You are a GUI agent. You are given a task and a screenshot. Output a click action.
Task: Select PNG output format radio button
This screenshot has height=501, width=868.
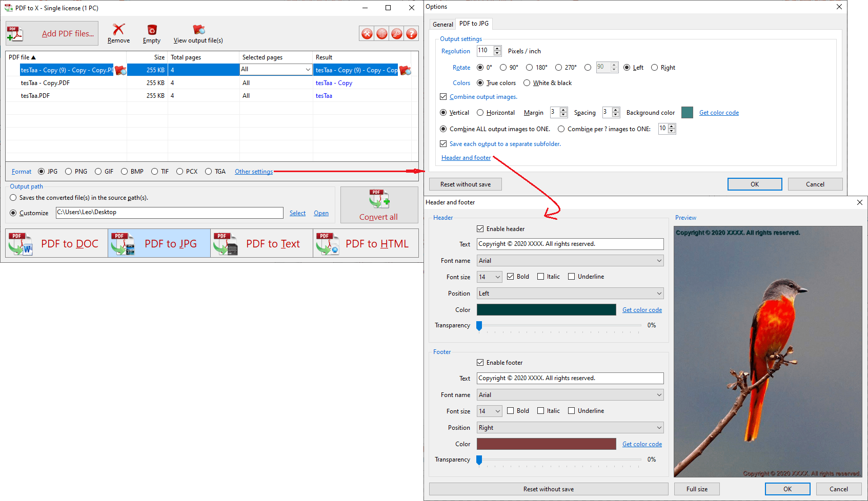(69, 172)
